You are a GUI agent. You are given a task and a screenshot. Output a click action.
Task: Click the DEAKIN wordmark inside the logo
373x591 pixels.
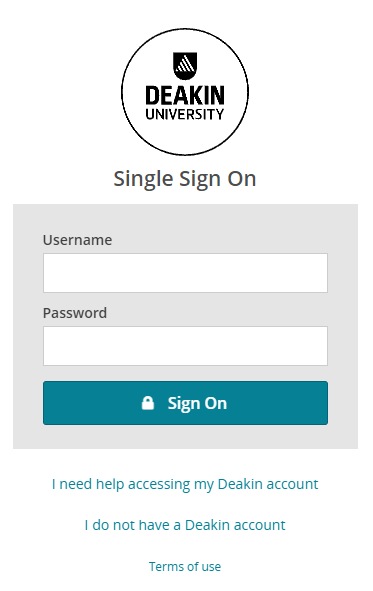[x=185, y=95]
